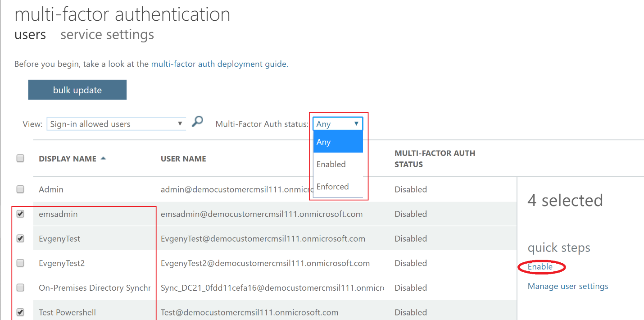Uncheck the Test Powershell user checkbox
The height and width of the screenshot is (320, 644).
[20, 312]
